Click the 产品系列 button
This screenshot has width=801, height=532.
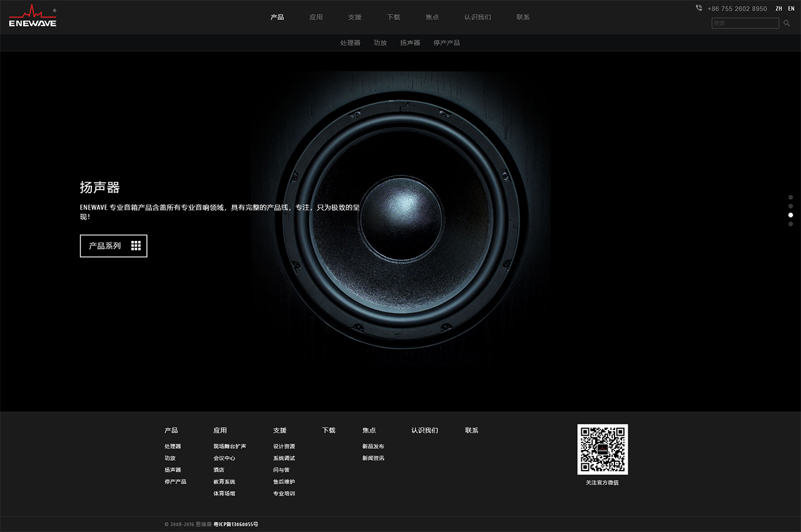pos(113,246)
